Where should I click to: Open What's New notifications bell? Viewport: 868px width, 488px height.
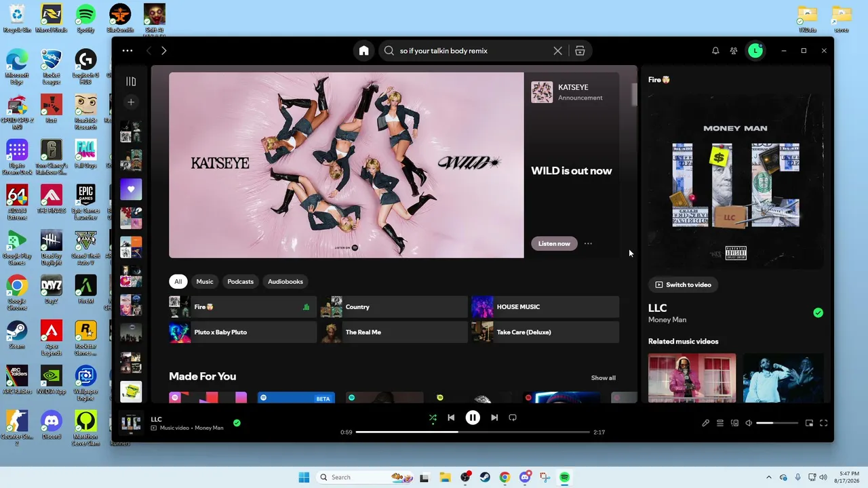pyautogui.click(x=715, y=51)
